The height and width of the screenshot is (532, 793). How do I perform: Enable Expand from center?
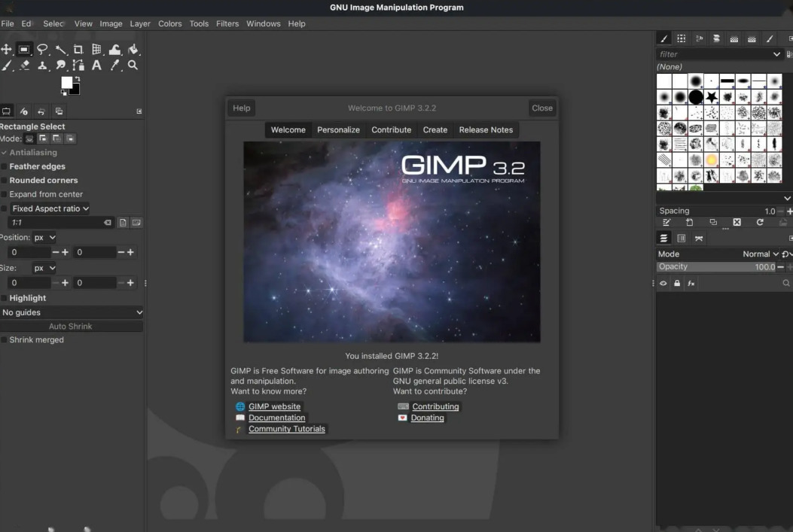coord(4,194)
